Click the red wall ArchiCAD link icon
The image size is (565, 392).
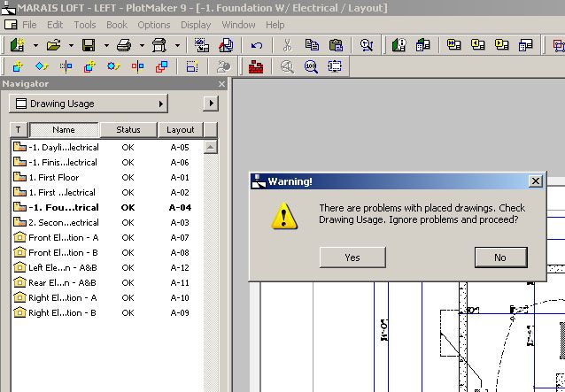[x=256, y=66]
